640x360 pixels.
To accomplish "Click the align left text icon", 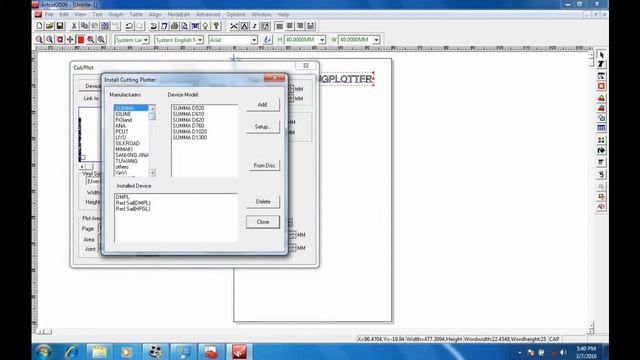I will point(279,26).
